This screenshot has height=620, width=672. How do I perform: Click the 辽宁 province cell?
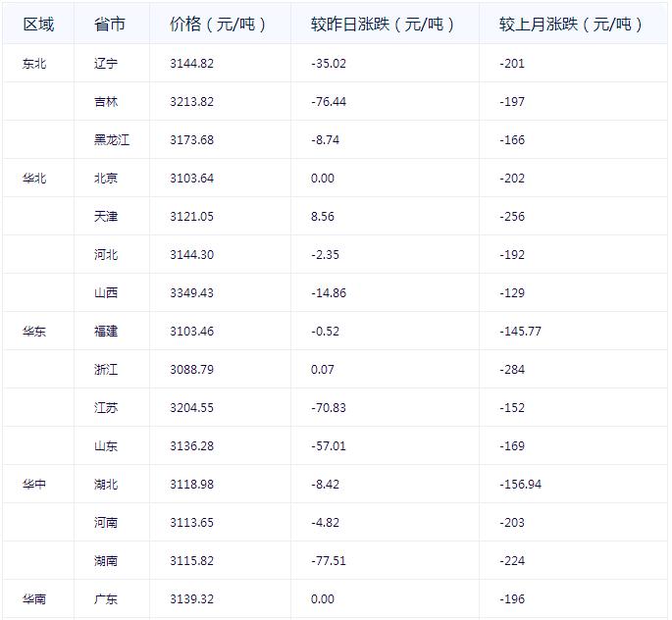tap(106, 64)
